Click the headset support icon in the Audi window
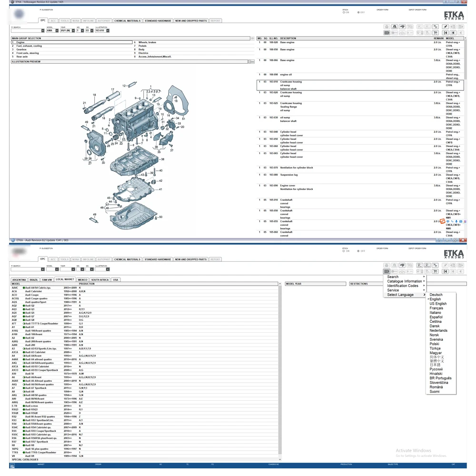Viewport: 476px width, 476px height. [x=394, y=265]
